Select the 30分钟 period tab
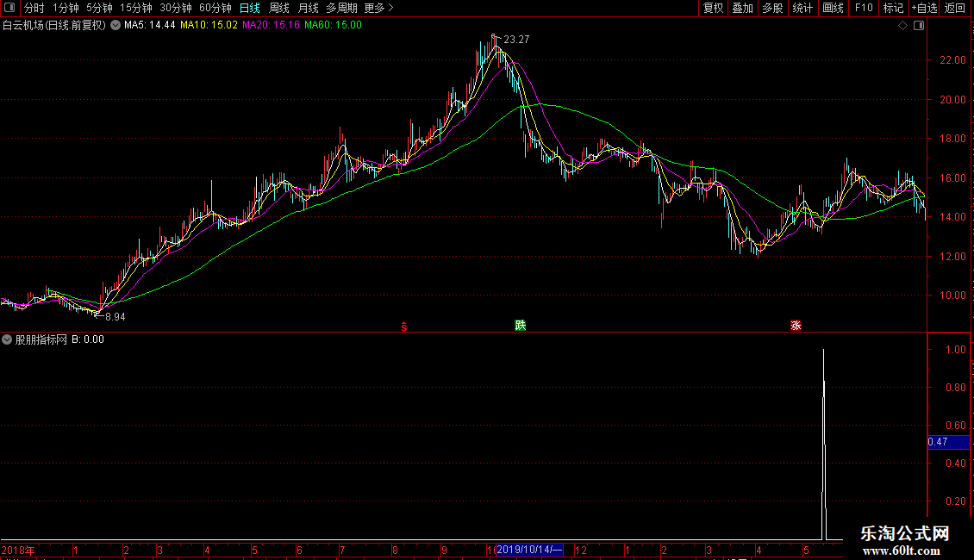974x560 pixels. 176,8
